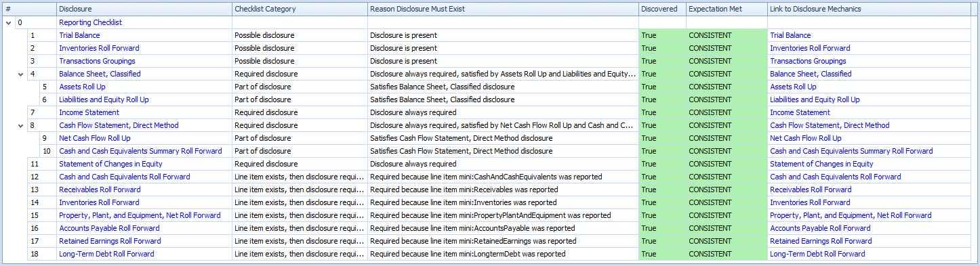Select row number 11 cell
This screenshot has width=980, height=266.
tap(42, 164)
